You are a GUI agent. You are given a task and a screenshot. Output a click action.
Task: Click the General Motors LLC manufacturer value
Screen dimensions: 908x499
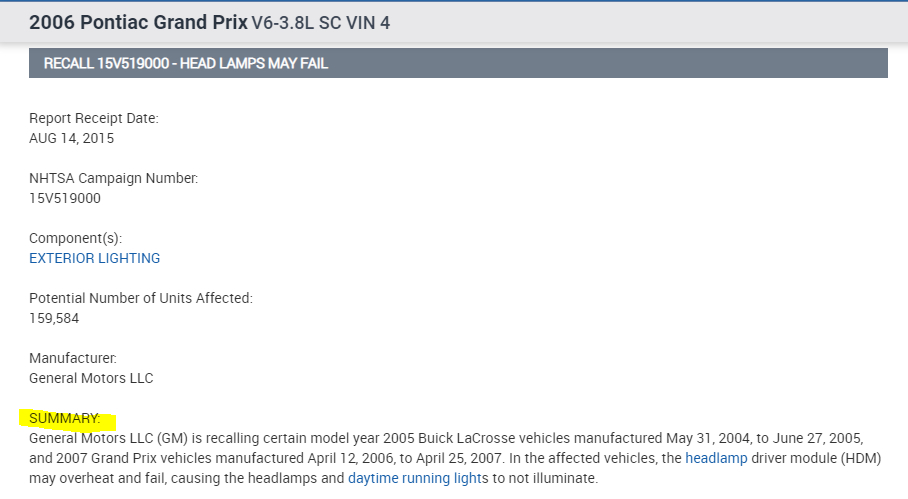click(91, 378)
